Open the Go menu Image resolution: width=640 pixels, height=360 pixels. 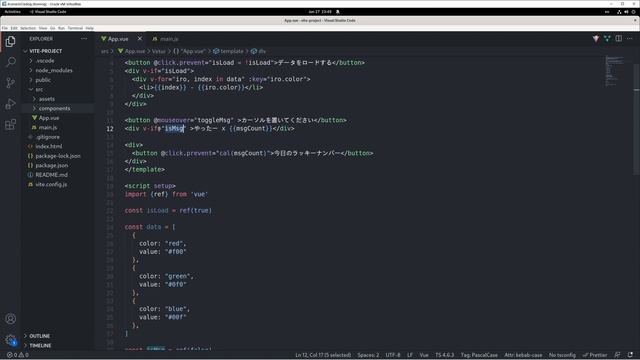(53, 28)
